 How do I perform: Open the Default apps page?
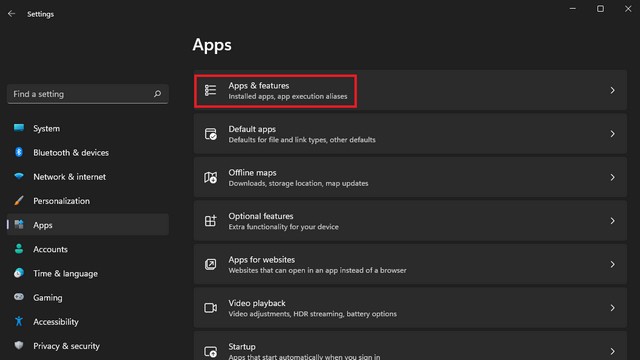click(x=410, y=134)
